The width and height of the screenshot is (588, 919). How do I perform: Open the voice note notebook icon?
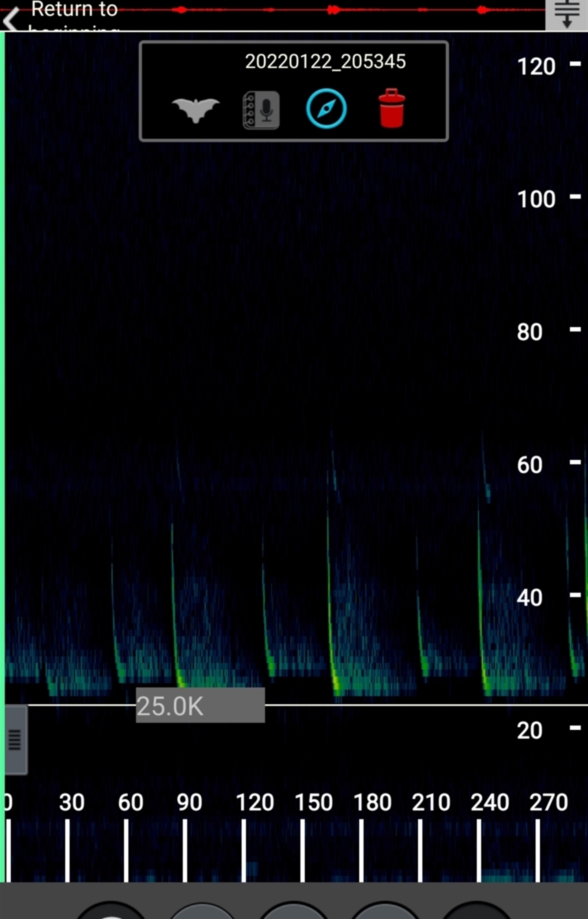(261, 110)
